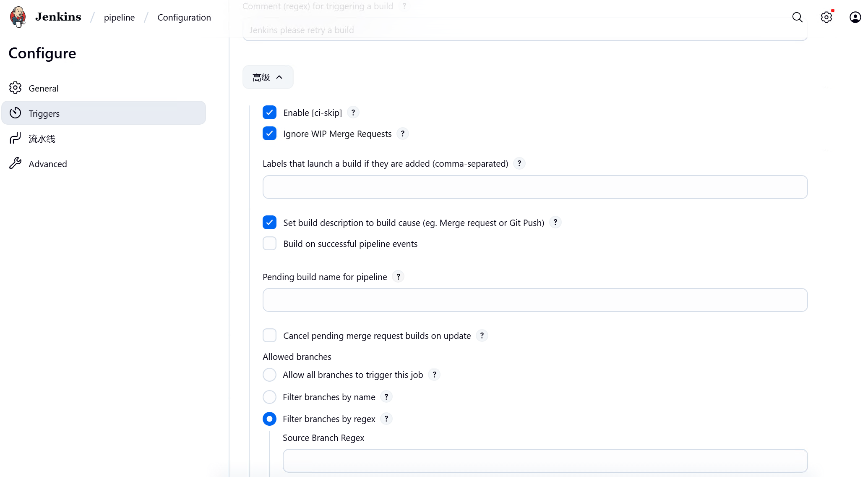
Task: Select Allow all branches to trigger this job
Action: pos(269,375)
